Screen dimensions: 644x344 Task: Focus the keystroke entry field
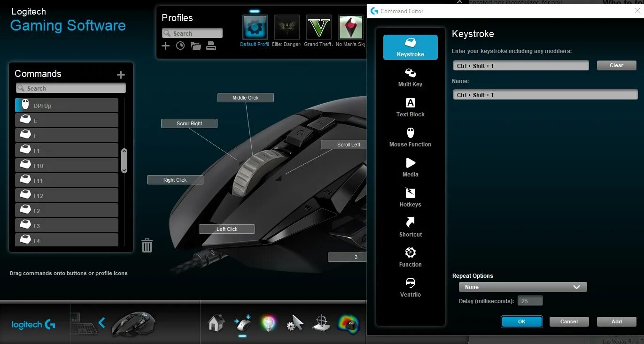(520, 66)
